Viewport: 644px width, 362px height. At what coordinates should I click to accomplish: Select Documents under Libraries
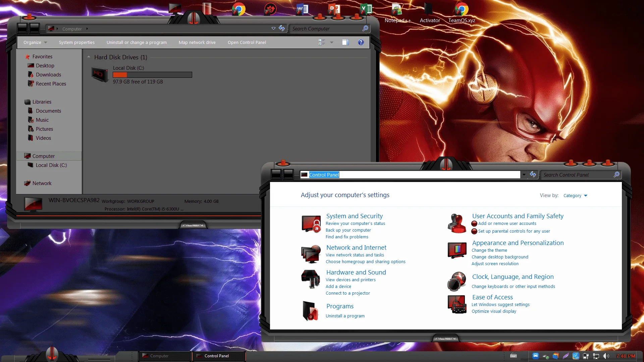(48, 111)
